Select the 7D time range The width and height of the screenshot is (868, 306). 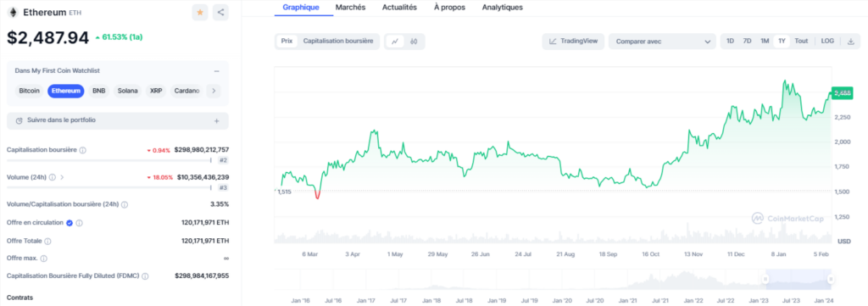(747, 41)
